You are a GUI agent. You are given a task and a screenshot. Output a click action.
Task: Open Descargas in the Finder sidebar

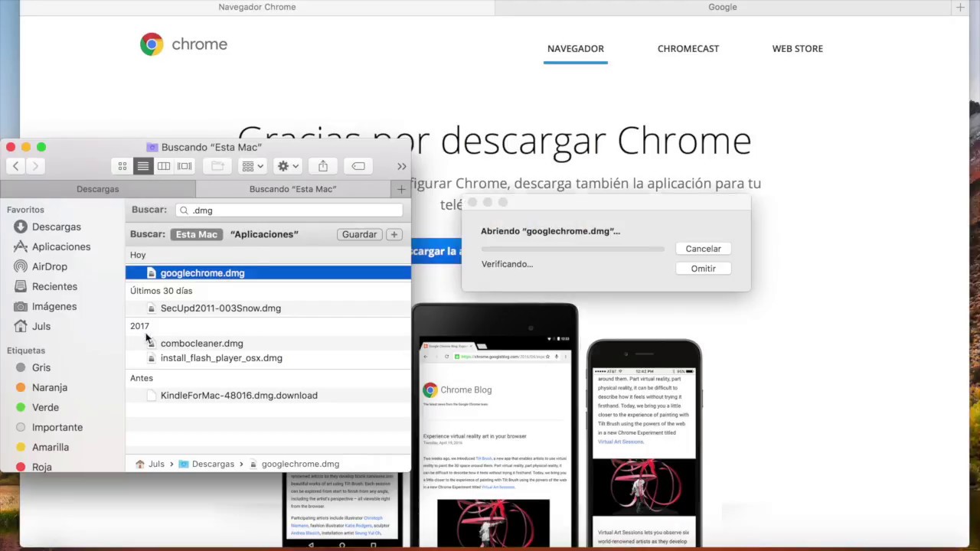(x=56, y=227)
